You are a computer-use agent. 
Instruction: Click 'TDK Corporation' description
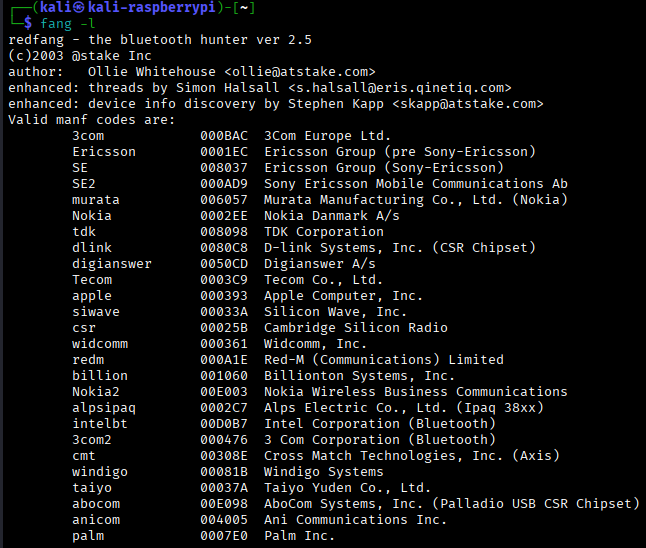pos(324,232)
